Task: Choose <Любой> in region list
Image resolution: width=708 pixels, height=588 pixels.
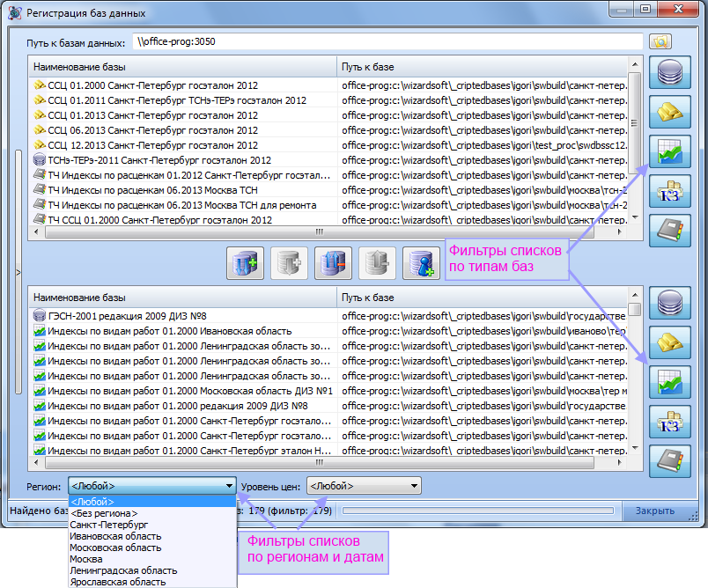Action: point(152,502)
